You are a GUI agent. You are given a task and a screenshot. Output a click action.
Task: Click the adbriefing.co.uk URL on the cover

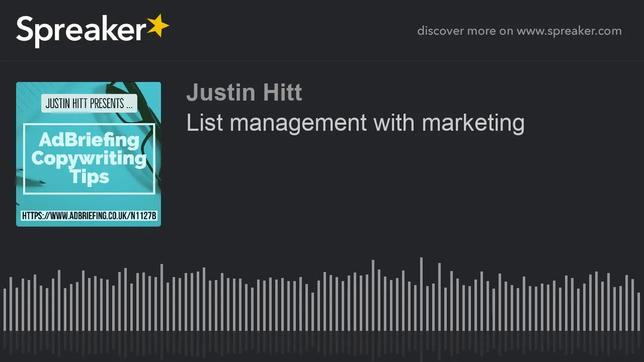point(89,216)
